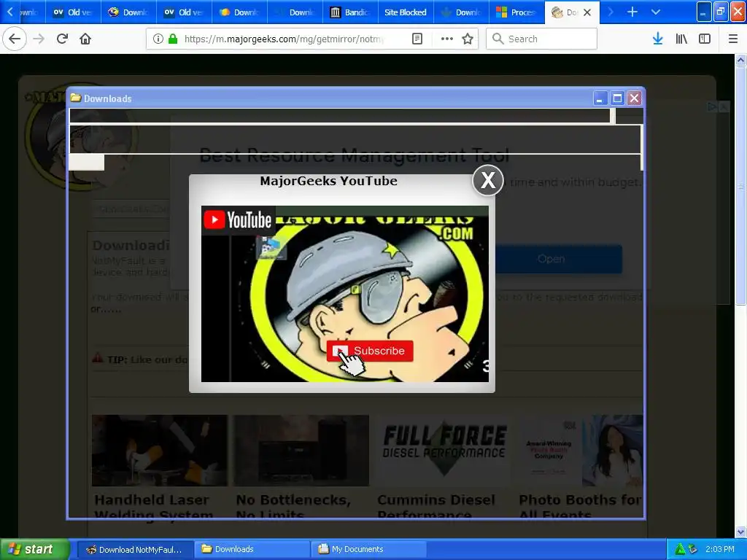Click the Downloads folder icon in title bar
Image resolution: width=747 pixels, height=560 pixels.
coord(75,98)
